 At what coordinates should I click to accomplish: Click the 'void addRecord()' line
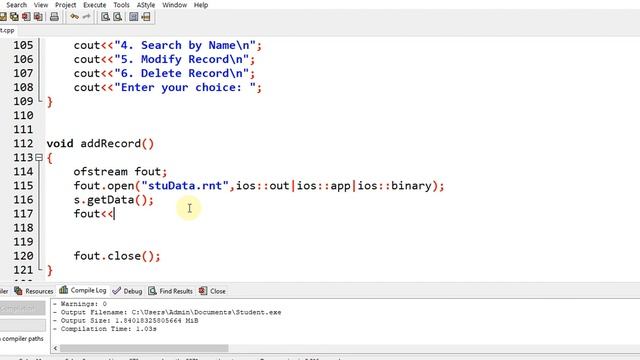pos(100,144)
